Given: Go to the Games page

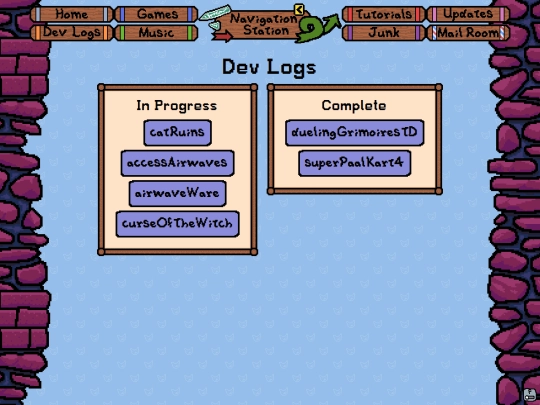Looking at the screenshot, I should tap(156, 14).
